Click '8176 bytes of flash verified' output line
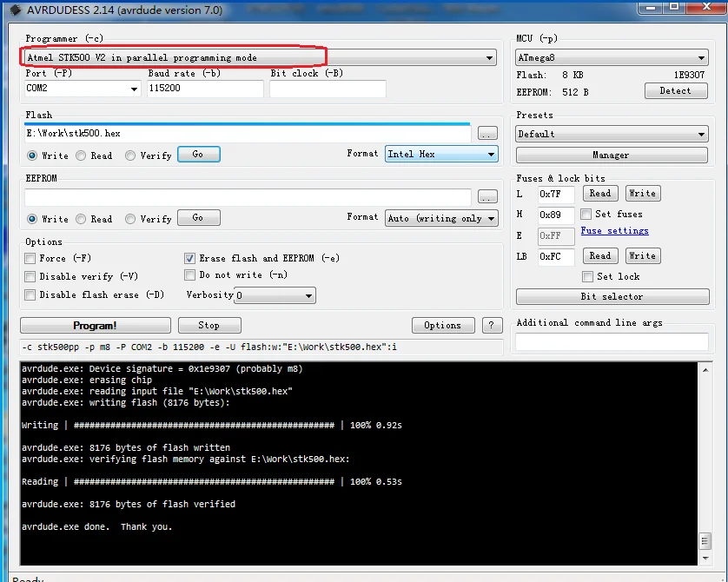728x582 pixels. pos(129,504)
